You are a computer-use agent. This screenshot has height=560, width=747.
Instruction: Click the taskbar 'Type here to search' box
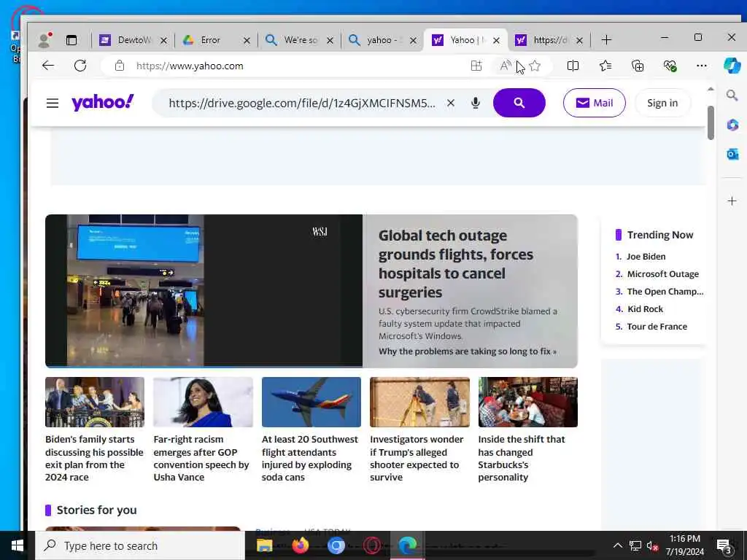[140, 545]
